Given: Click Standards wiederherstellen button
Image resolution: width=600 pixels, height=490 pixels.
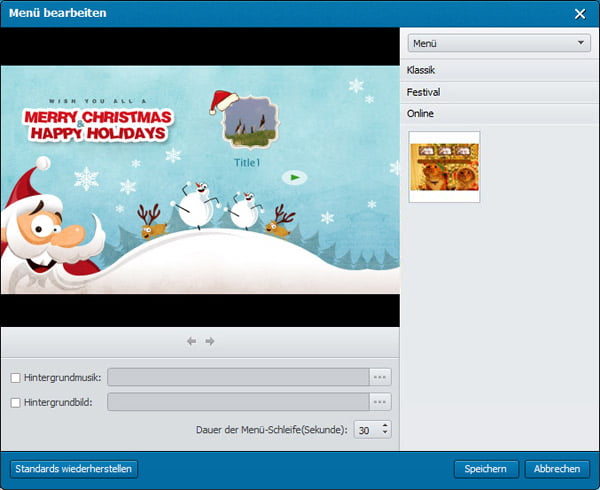Looking at the screenshot, I should pyautogui.click(x=73, y=468).
